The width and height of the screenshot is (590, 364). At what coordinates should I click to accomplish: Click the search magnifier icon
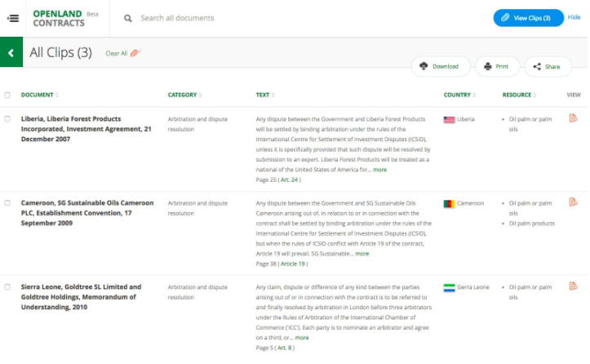(128, 18)
